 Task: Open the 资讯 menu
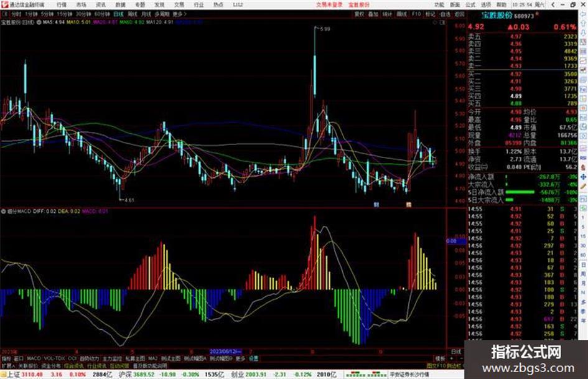point(101,5)
